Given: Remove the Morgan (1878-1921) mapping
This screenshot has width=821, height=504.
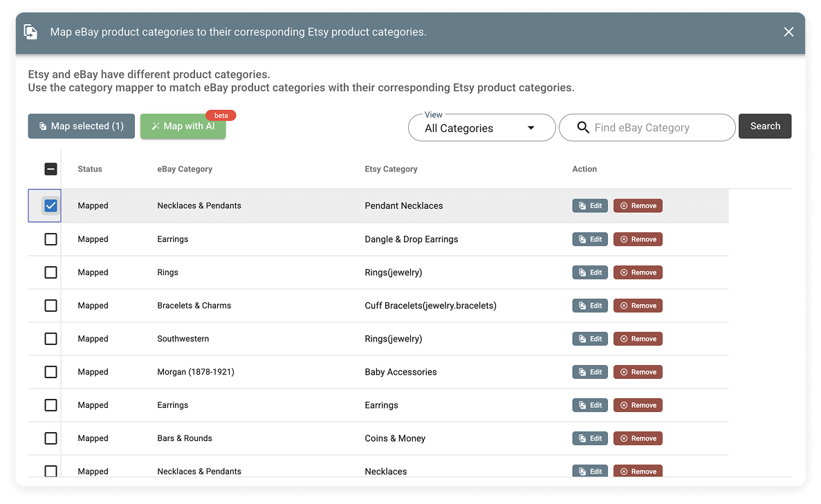Looking at the screenshot, I should [638, 372].
